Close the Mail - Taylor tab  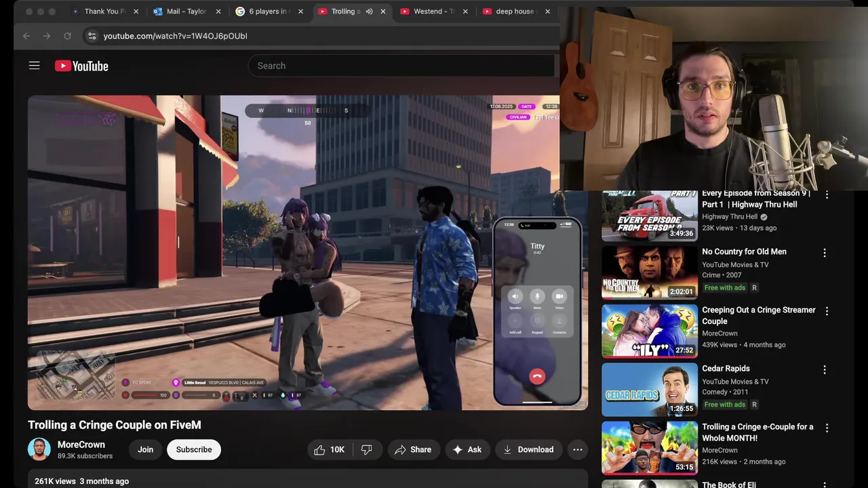(x=218, y=12)
